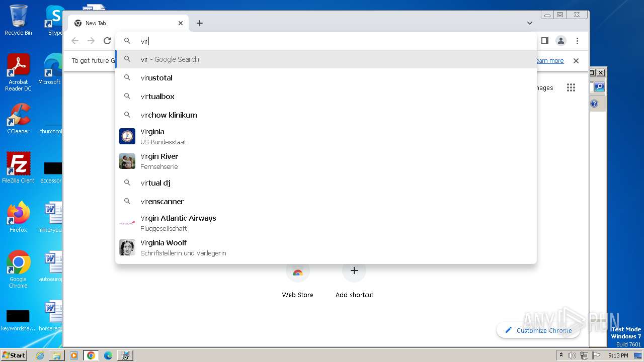Open the Recycle Bin desktop icon
The height and width of the screenshot is (362, 644).
coord(18,20)
